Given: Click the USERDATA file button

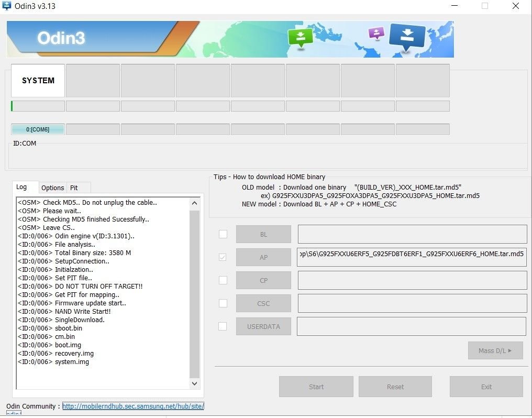Looking at the screenshot, I should pos(263,326).
